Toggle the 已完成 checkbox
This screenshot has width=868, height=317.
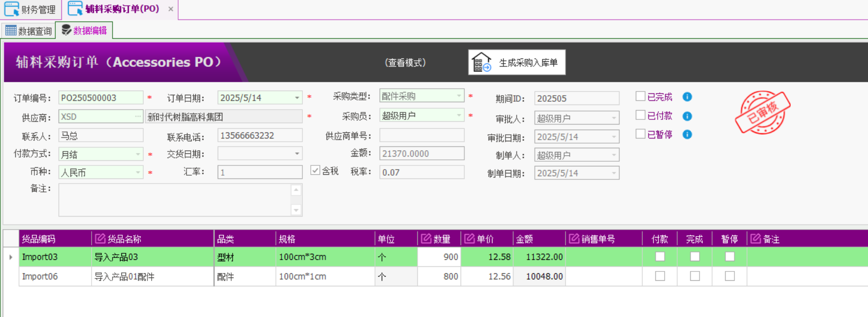[641, 96]
